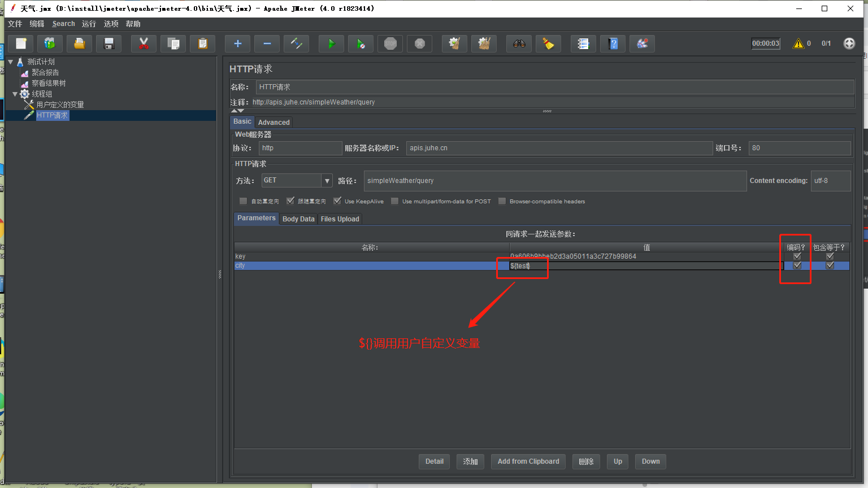
Task: Paste element using clipboard toolbar icon
Action: (x=203, y=43)
